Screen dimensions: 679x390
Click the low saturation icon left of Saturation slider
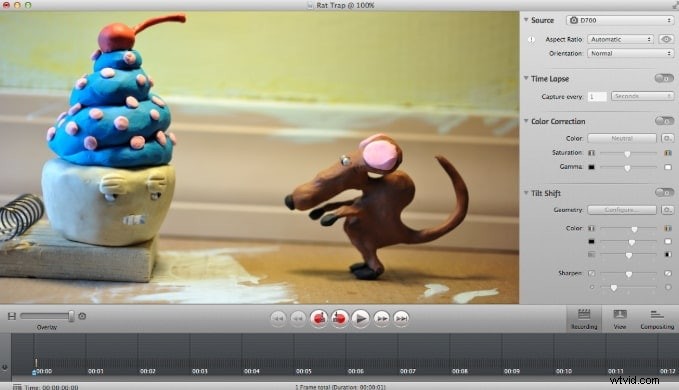(x=592, y=153)
